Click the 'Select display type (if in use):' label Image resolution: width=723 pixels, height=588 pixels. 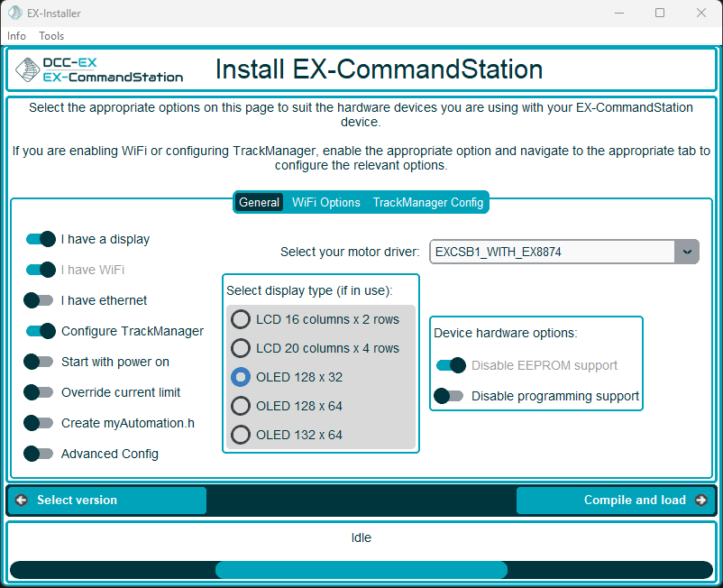click(x=309, y=290)
